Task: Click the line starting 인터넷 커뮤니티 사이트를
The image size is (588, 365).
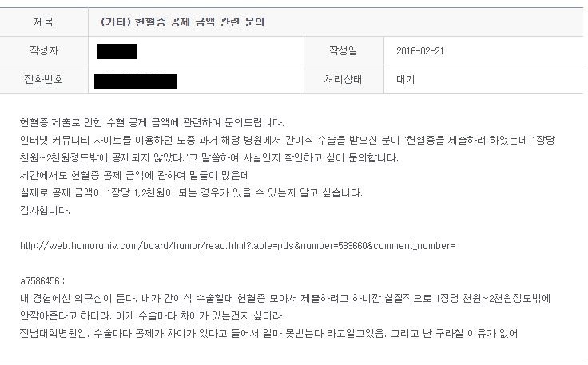Action: pyautogui.click(x=288, y=140)
